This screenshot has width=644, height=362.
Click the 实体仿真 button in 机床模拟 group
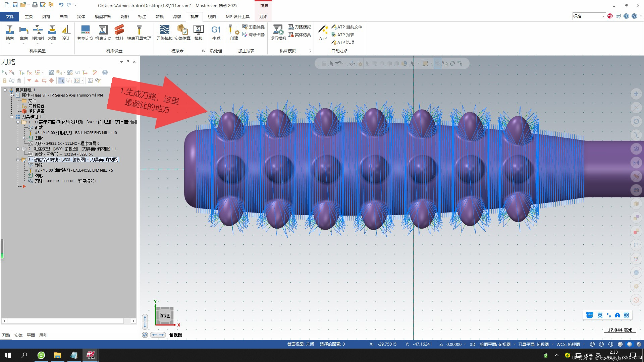pos(300,35)
